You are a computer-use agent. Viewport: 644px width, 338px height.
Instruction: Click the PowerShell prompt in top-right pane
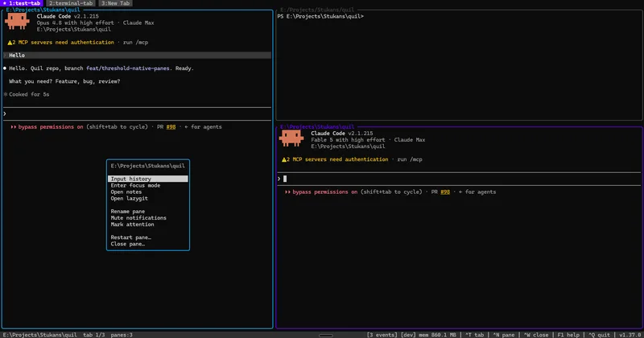320,16
